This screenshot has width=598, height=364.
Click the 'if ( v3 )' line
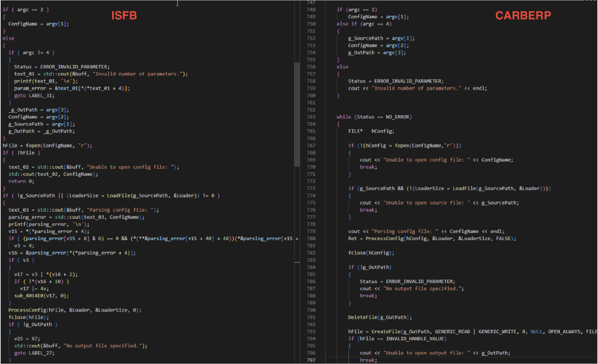click(21, 260)
